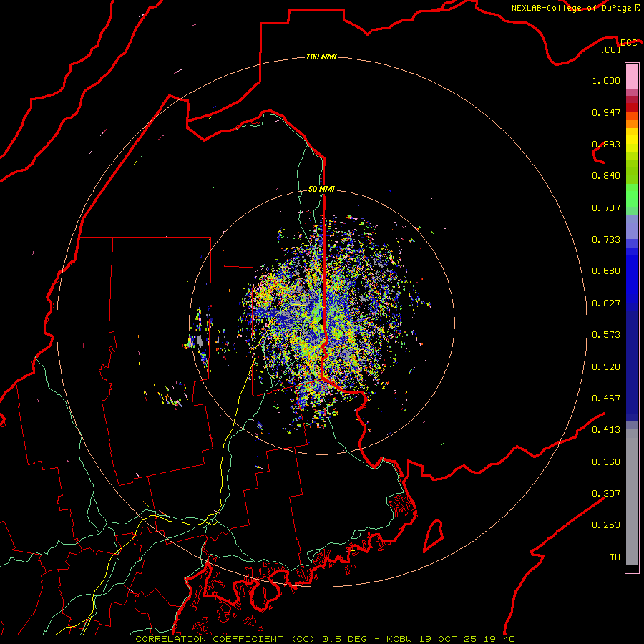Pick the pink segment of the color bar

(x=632, y=77)
